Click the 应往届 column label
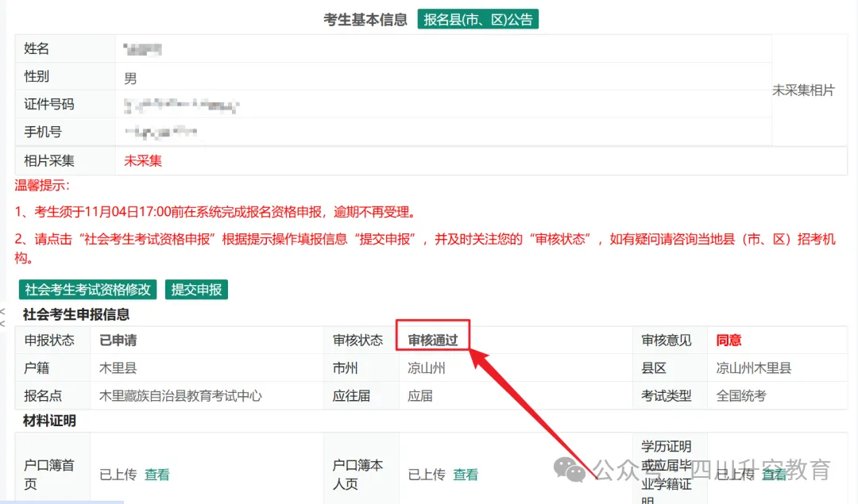The image size is (858, 504). click(351, 396)
